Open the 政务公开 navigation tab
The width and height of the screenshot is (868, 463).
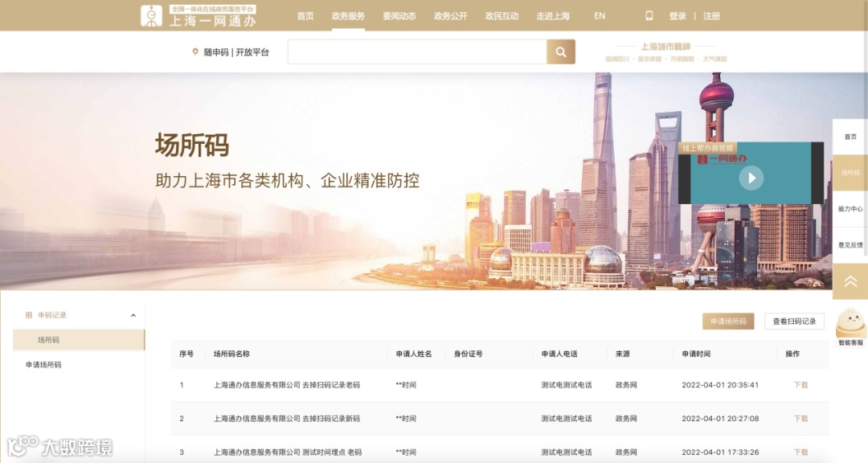[x=451, y=16]
